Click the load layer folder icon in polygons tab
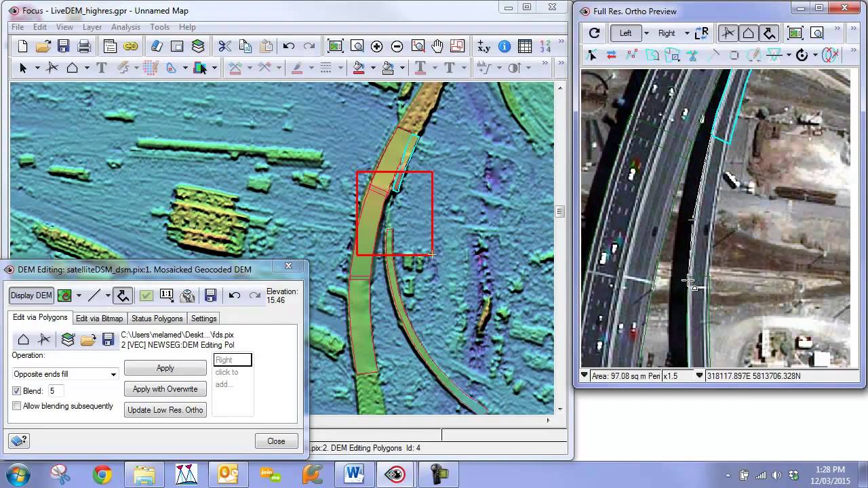The image size is (868, 488). [87, 340]
